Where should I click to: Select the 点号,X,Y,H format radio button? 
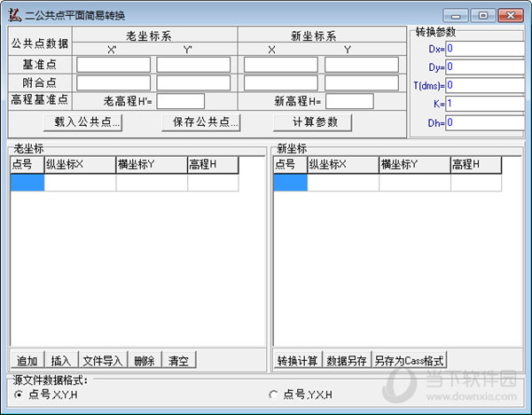(19, 395)
